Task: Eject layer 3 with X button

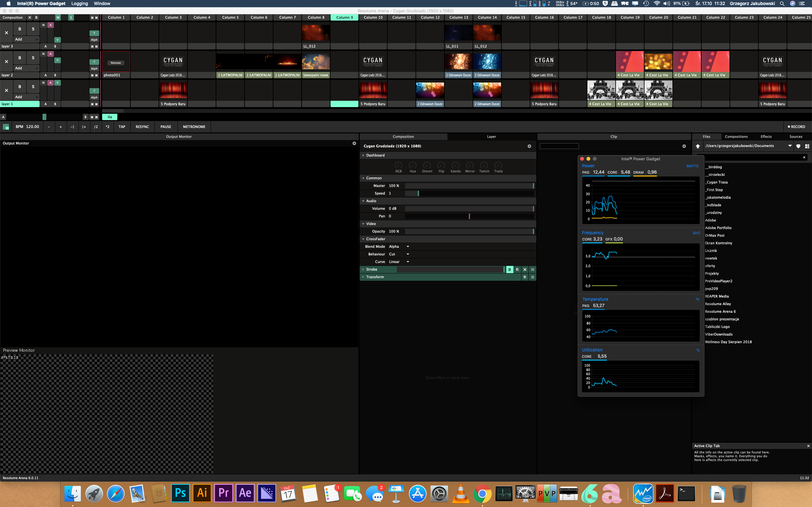Action: coord(6,33)
